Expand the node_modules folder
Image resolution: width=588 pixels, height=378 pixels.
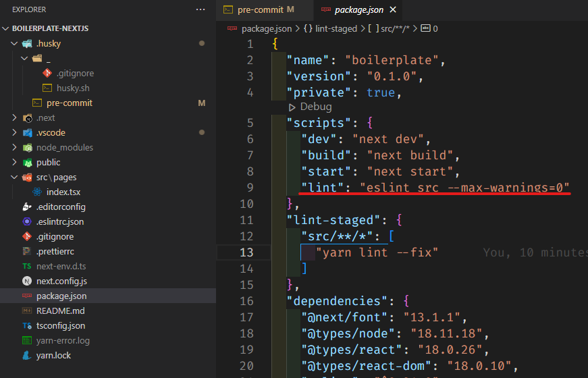pyautogui.click(x=16, y=147)
